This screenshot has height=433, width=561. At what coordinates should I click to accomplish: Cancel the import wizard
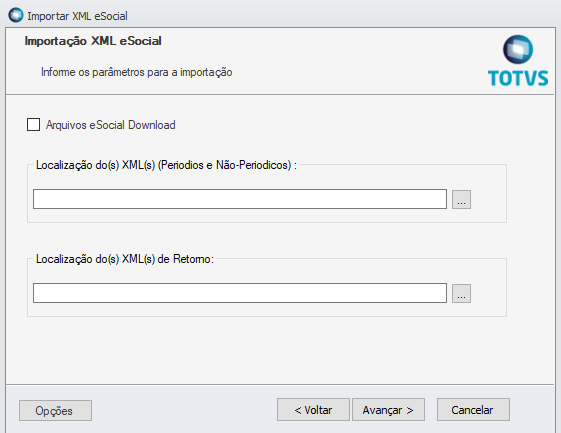473,410
